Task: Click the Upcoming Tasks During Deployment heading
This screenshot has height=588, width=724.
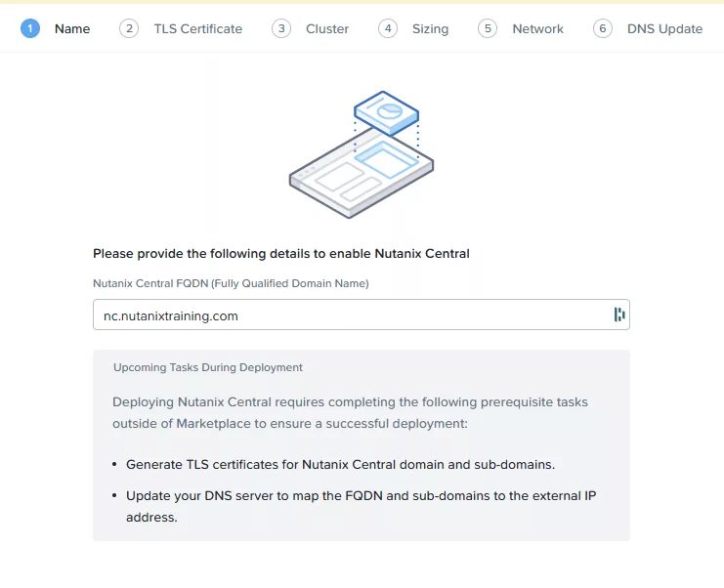Action: [208, 368]
